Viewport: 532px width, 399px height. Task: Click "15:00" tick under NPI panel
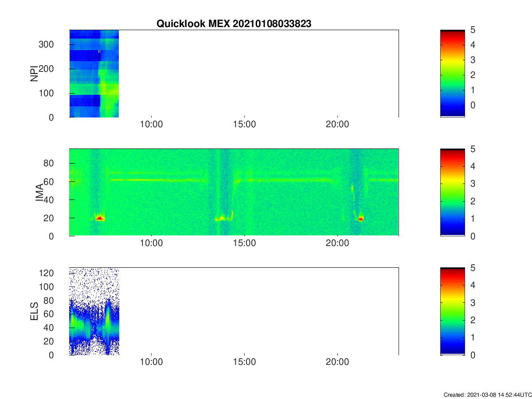[x=244, y=125]
